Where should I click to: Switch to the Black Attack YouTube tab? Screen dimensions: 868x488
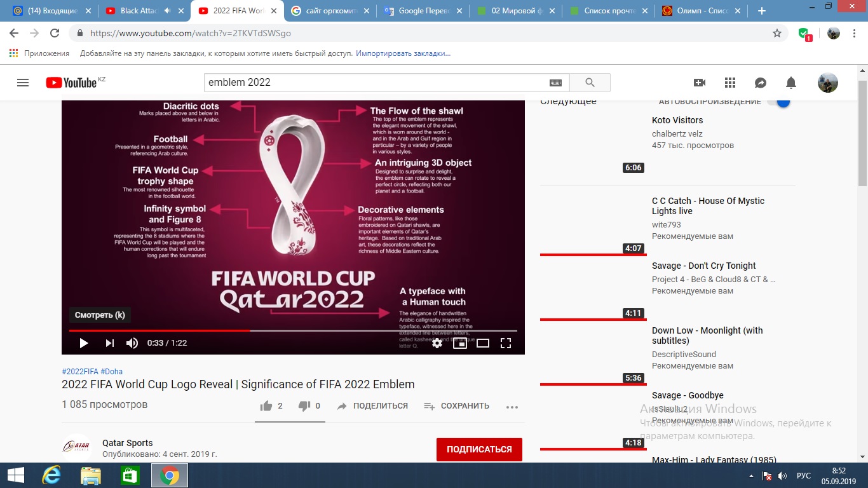[144, 11]
